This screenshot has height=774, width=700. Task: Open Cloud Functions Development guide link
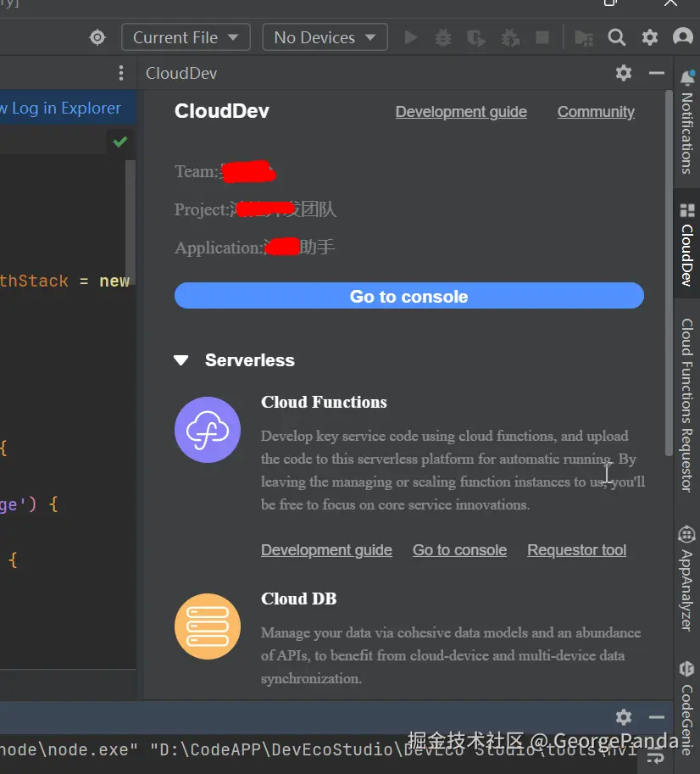click(326, 550)
